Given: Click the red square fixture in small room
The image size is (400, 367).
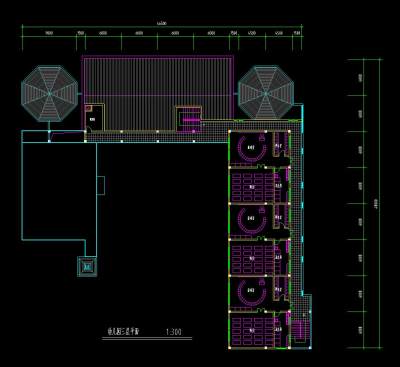Looking at the screenshot, I should (88, 108).
